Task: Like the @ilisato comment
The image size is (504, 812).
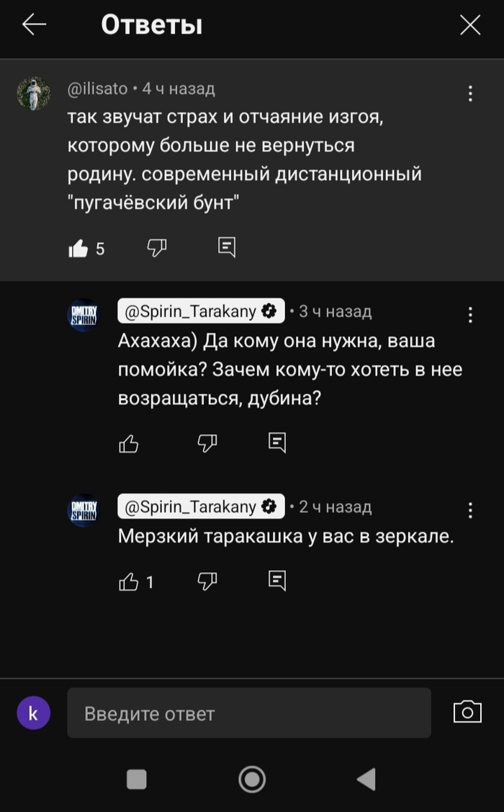Action: (x=78, y=249)
